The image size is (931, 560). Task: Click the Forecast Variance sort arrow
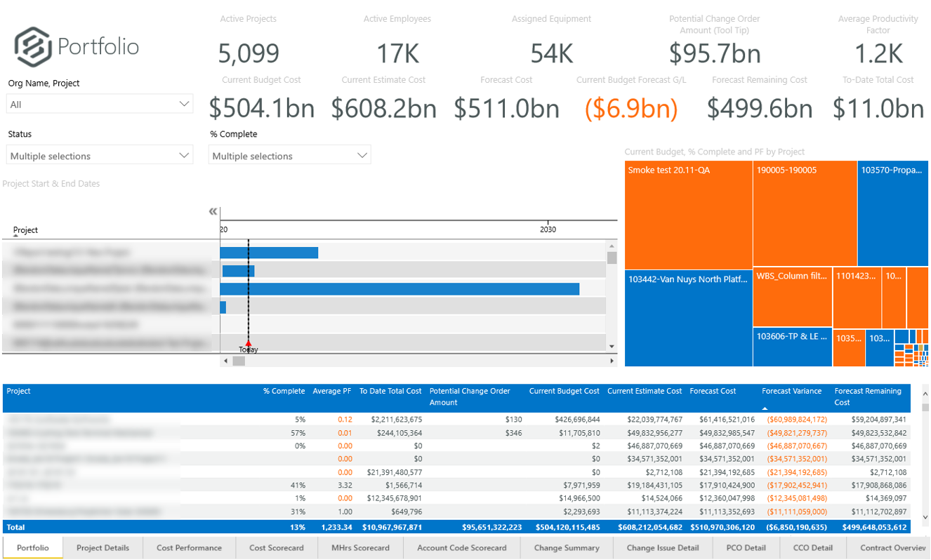(765, 408)
